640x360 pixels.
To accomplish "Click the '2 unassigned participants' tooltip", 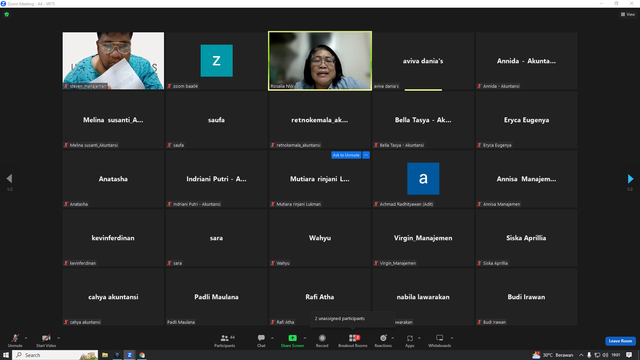I will pos(353,318).
